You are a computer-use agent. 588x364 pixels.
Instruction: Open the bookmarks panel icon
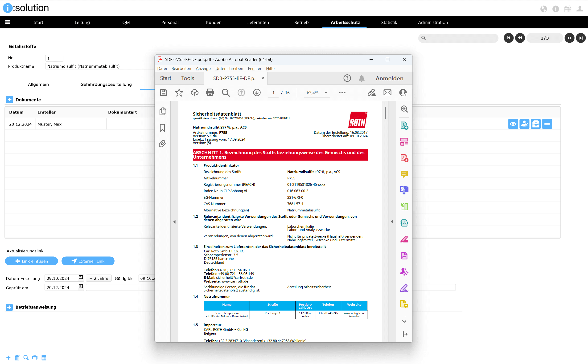coord(162,128)
